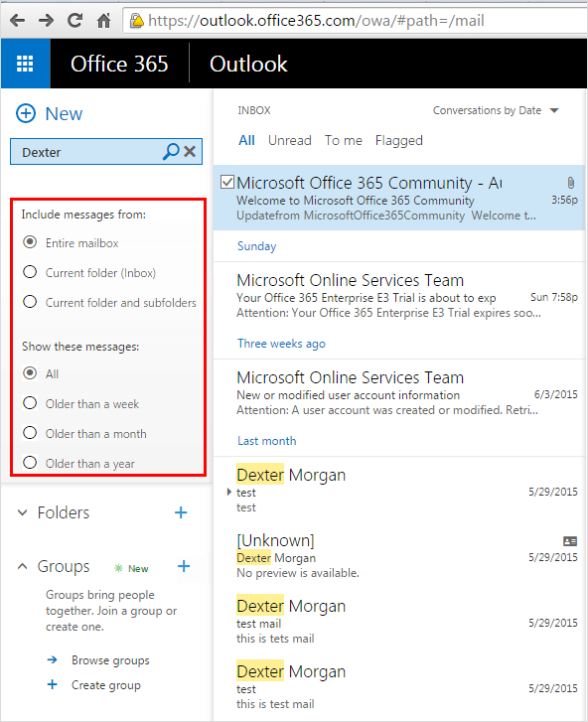Compose a new message via New
This screenshot has width=588, height=722.
(64, 114)
